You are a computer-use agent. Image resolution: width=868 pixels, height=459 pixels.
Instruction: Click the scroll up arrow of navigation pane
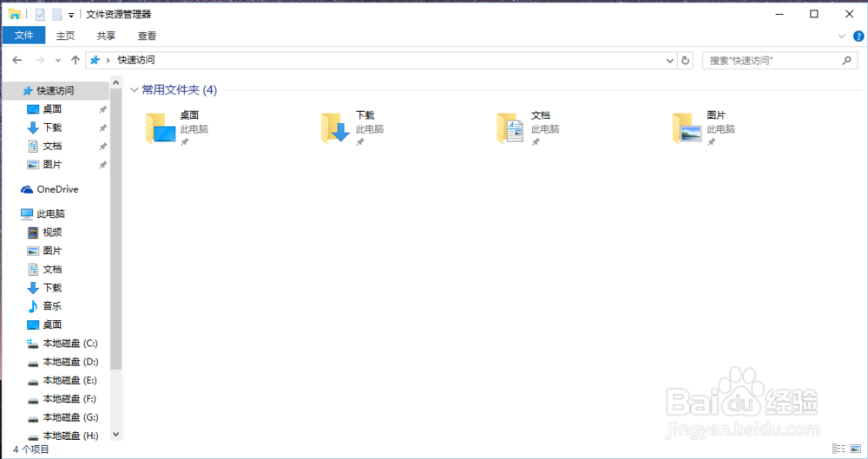click(115, 82)
